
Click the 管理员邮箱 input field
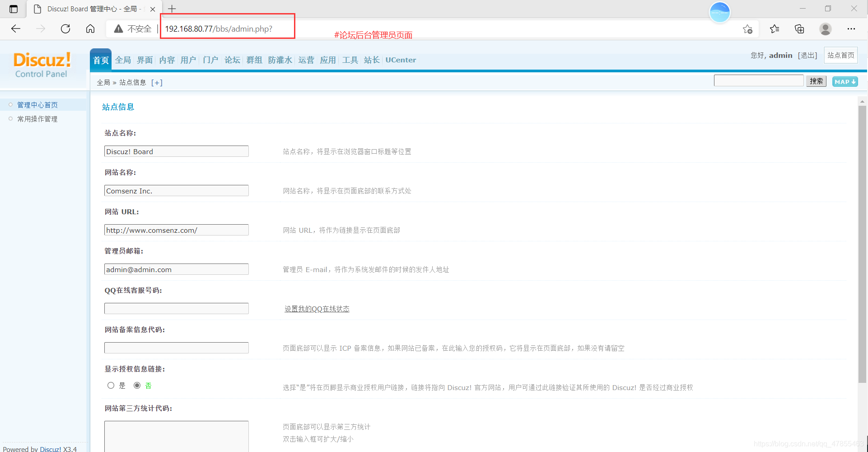click(177, 269)
